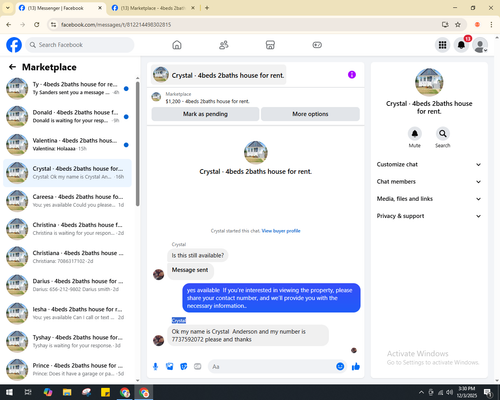Go back from Marketplace chats list
The image size is (500, 400).
coord(12,67)
